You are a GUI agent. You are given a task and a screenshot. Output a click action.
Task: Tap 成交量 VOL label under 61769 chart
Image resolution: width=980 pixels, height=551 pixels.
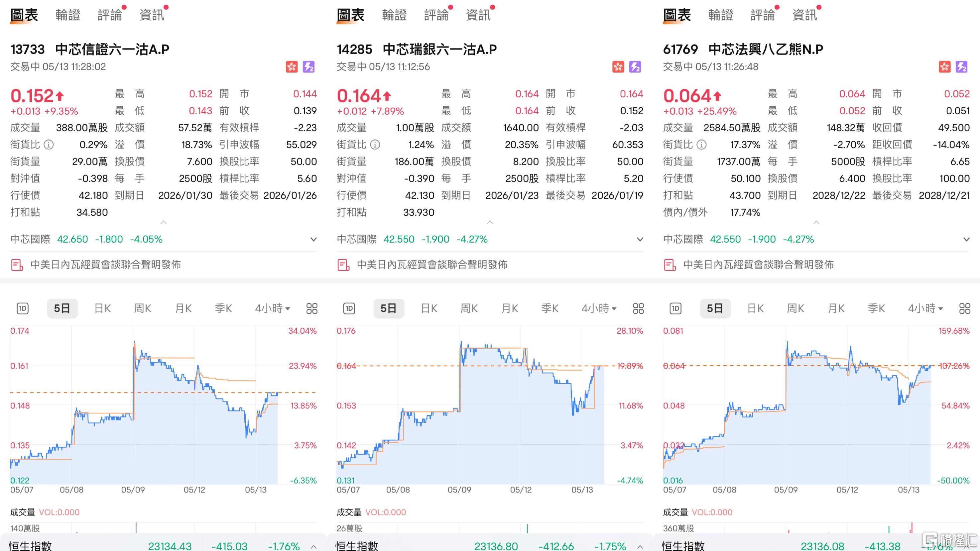point(698,512)
